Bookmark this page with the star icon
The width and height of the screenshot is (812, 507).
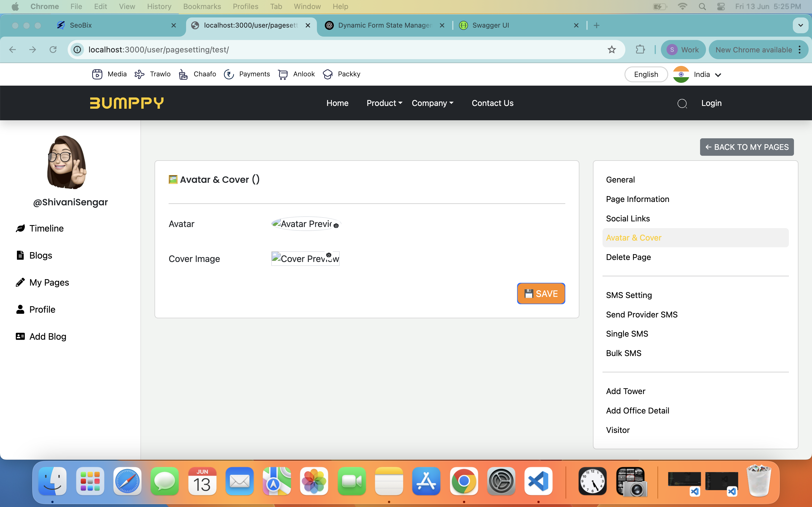[612, 50]
